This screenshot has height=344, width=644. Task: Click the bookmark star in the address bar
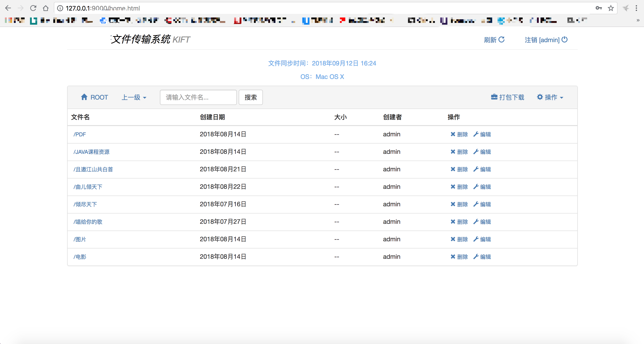611,8
